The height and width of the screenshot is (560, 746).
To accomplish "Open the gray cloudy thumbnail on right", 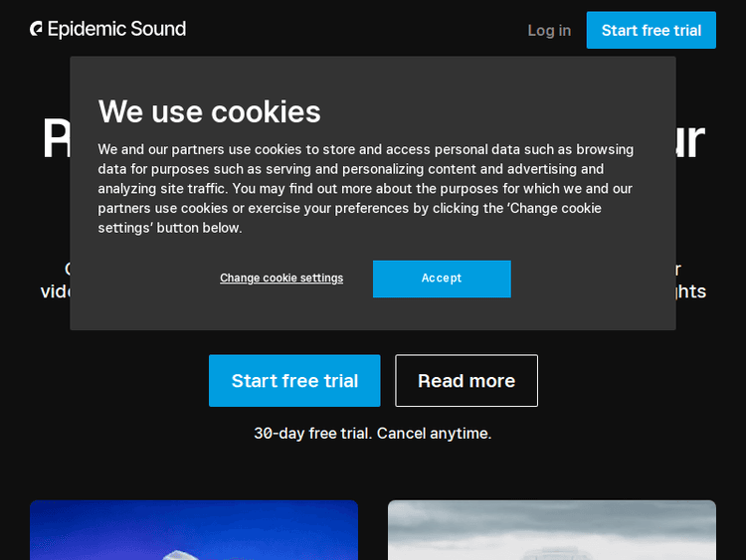I will coord(552,530).
